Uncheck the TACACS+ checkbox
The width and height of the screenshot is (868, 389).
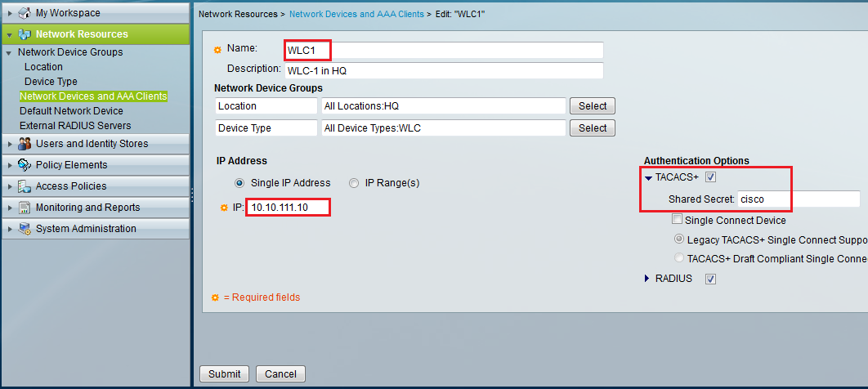click(710, 177)
